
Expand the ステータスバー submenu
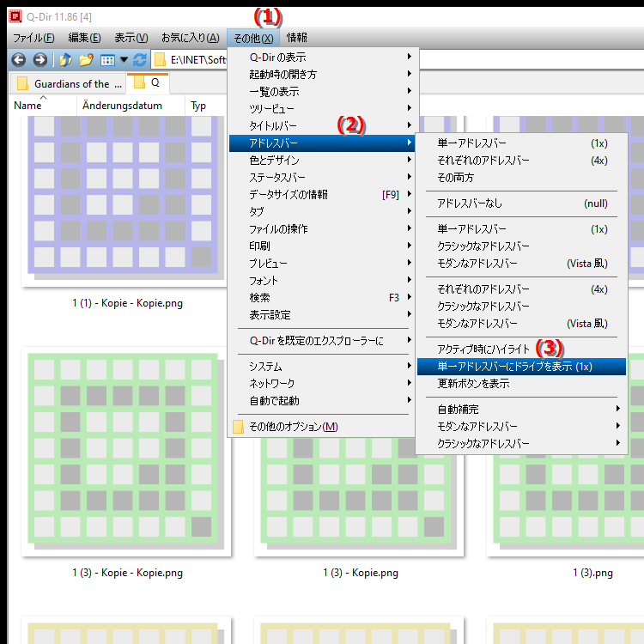click(x=322, y=178)
